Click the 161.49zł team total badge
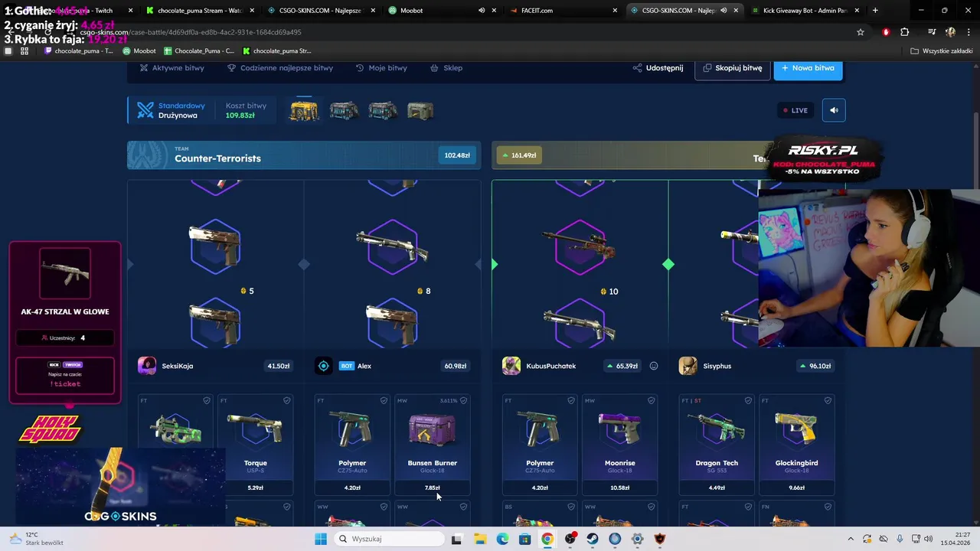The width and height of the screenshot is (980, 551). click(x=520, y=155)
